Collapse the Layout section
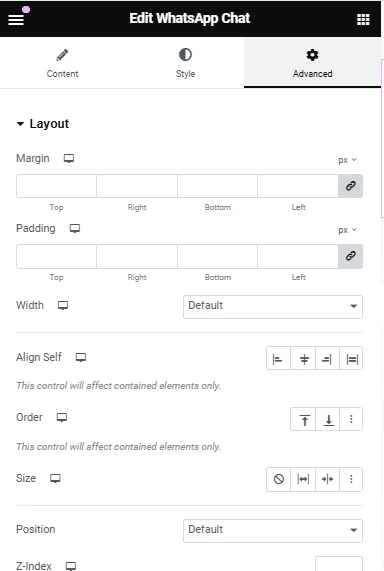The image size is (384, 571). pos(43,124)
